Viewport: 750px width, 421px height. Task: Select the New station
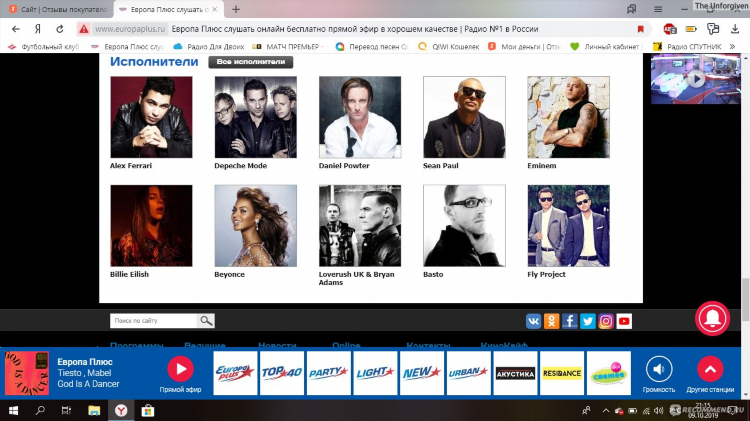421,373
